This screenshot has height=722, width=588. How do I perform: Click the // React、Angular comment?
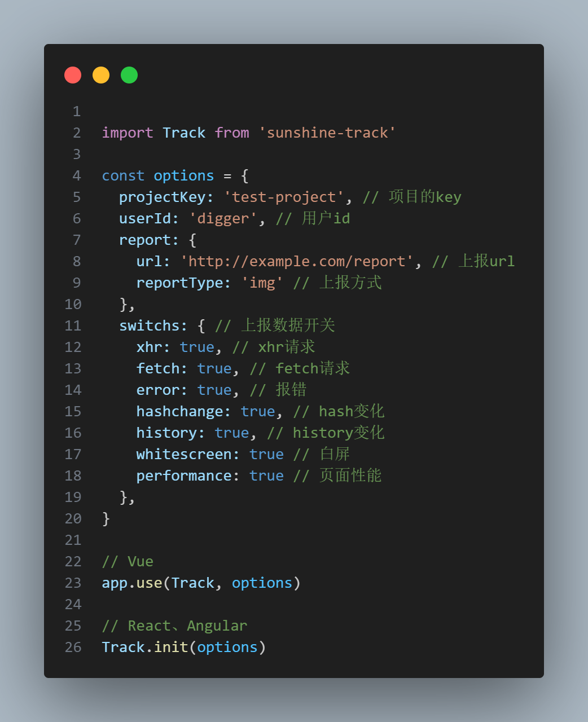coord(175,626)
